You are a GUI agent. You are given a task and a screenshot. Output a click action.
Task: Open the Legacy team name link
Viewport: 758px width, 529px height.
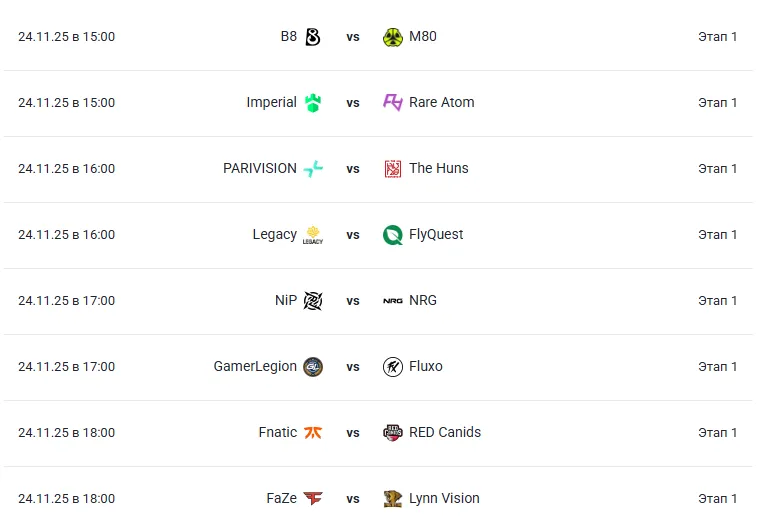(x=274, y=235)
